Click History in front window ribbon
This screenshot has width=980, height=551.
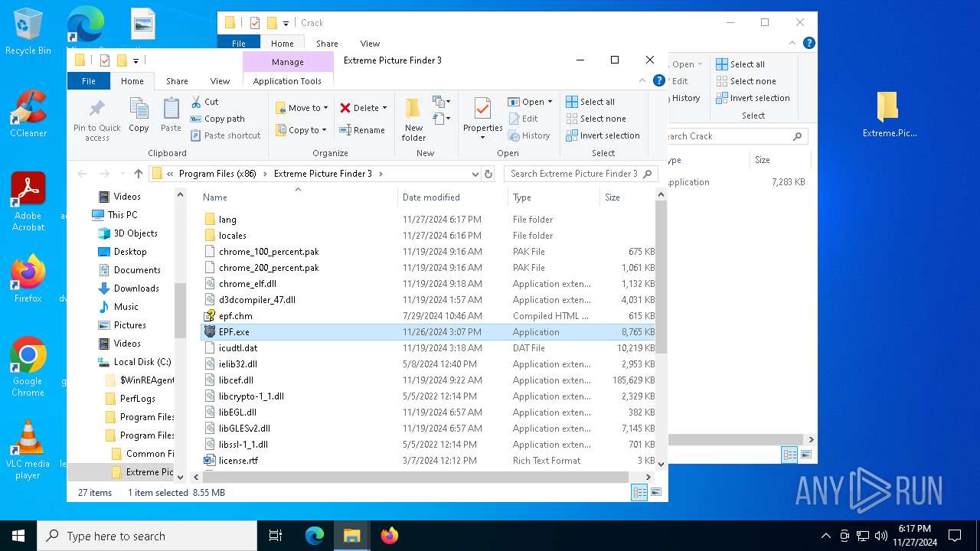pos(528,135)
